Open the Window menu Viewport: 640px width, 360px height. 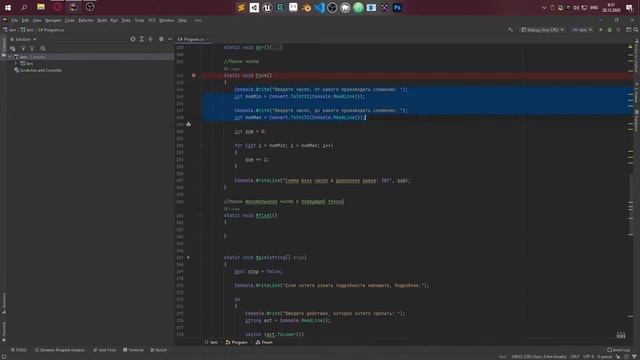click(167, 20)
